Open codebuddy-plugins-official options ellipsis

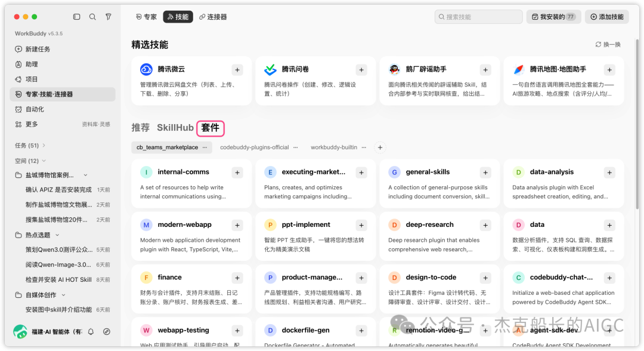point(296,147)
